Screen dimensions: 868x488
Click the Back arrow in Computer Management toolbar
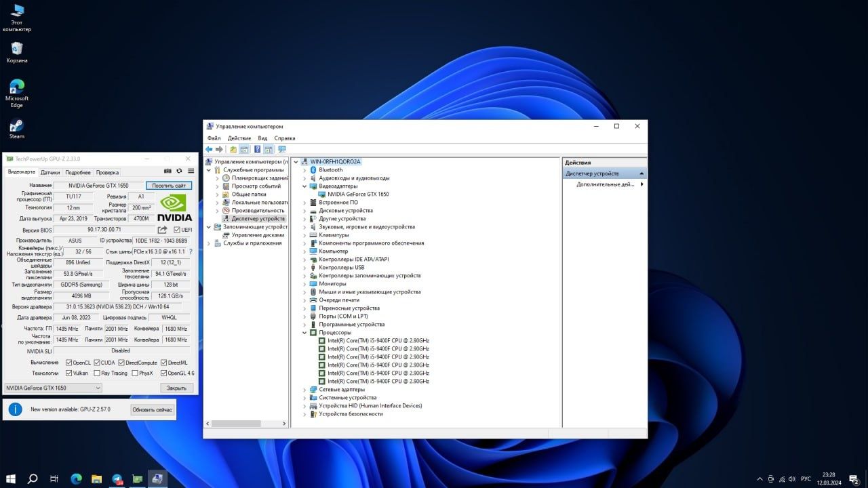(x=209, y=149)
